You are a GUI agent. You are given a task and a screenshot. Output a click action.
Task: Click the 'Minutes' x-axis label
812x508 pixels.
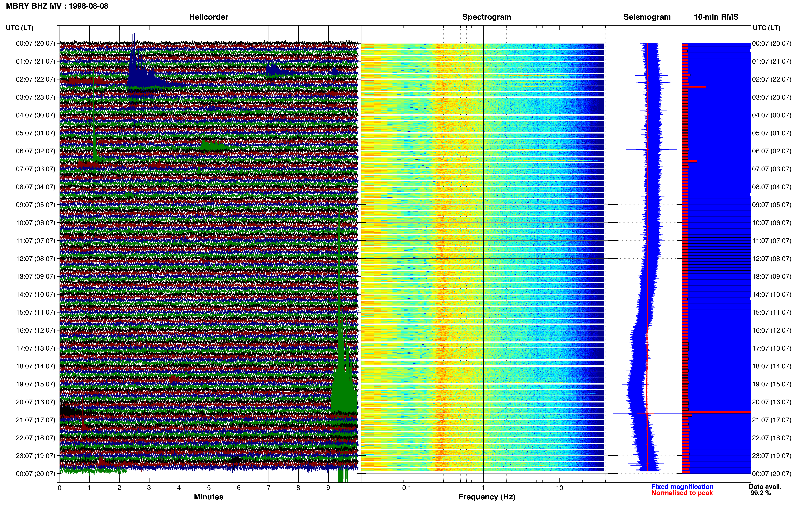click(x=209, y=497)
